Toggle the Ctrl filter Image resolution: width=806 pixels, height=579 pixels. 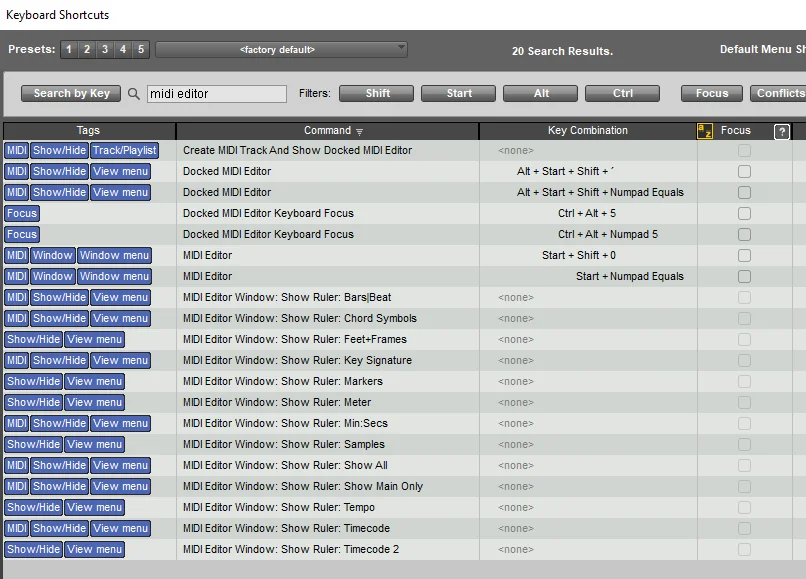coord(622,94)
